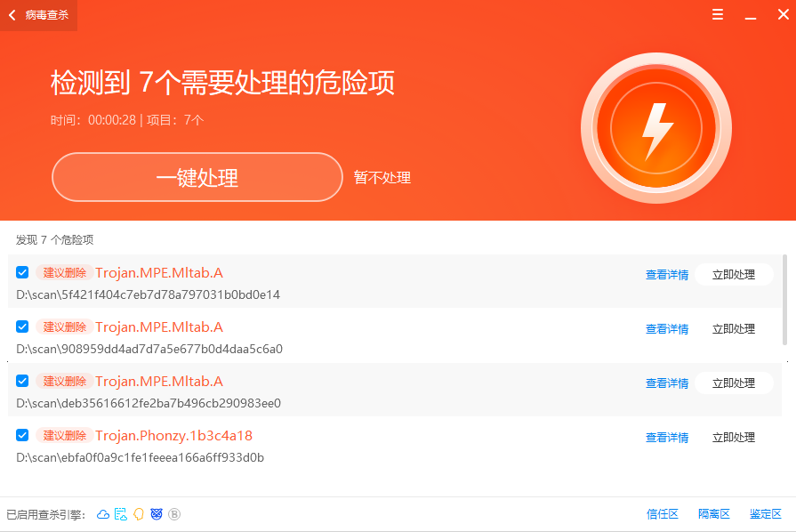This screenshot has height=532, width=796.
Task: Uncheck the second Trojan.MPE.Mltab.A item
Action: (22, 326)
